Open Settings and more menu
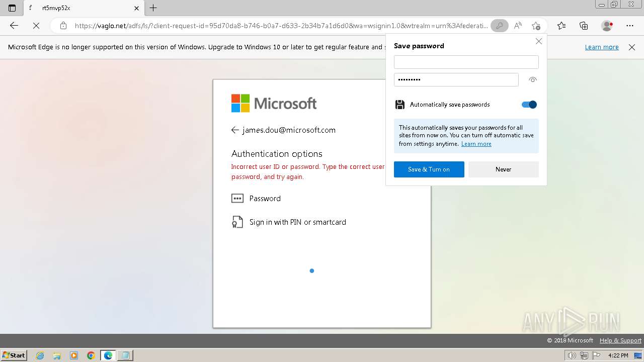 (630, 26)
